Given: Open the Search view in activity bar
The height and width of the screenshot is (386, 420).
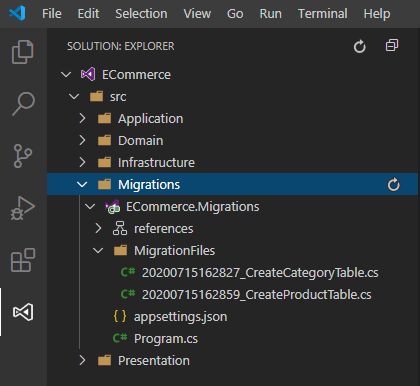Looking at the screenshot, I should (x=23, y=104).
